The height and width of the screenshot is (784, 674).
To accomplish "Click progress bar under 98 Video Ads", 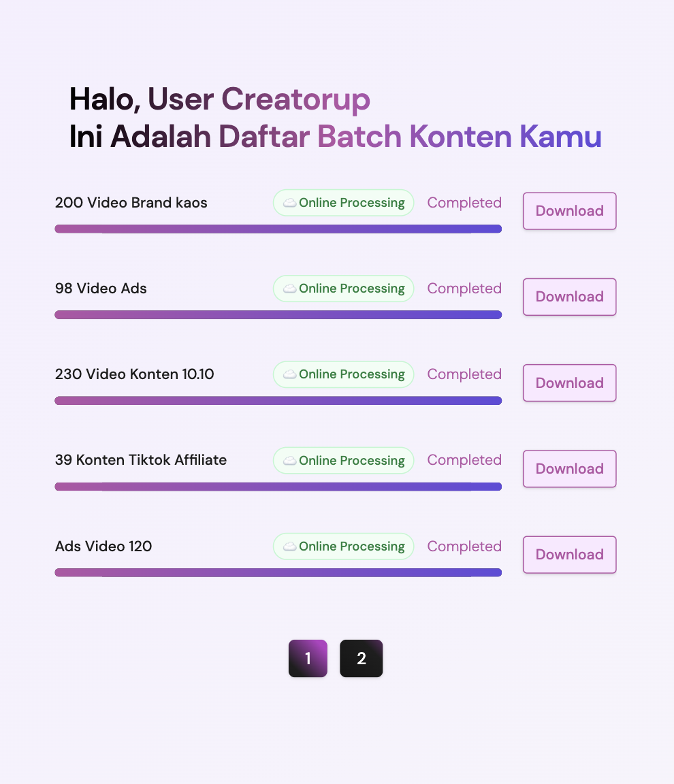I will (x=278, y=314).
